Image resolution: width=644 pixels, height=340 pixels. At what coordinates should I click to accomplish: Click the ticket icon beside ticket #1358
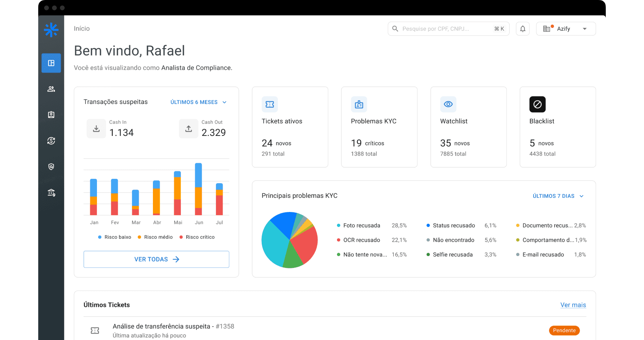click(95, 331)
